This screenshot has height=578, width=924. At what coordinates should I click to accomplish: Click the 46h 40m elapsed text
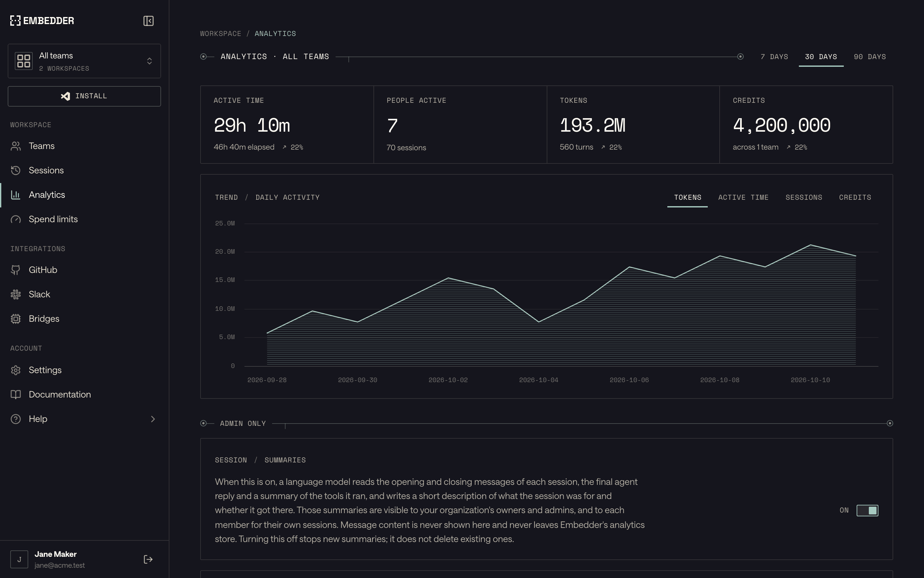click(244, 147)
